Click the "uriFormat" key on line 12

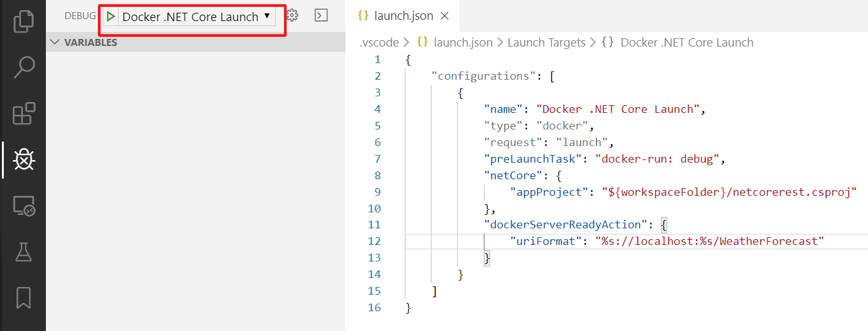(x=546, y=241)
